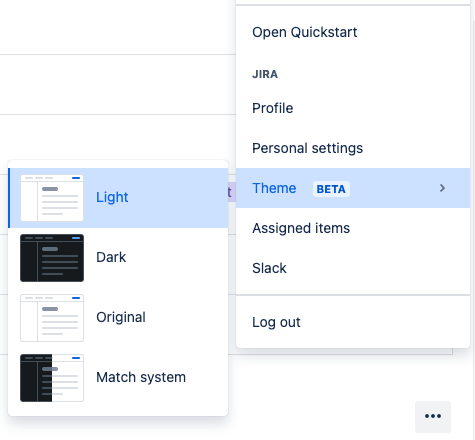Click the BETA badge next to Theme
Image resolution: width=475 pixels, height=440 pixels.
click(x=331, y=189)
